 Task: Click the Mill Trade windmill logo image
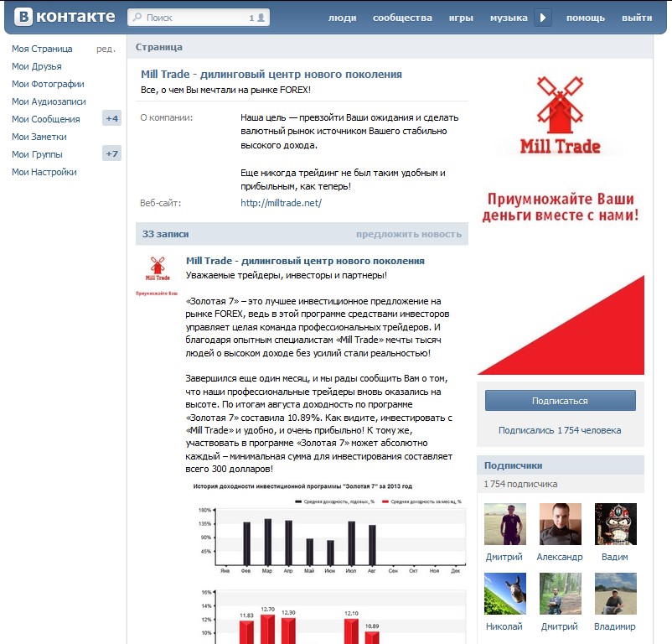561,116
